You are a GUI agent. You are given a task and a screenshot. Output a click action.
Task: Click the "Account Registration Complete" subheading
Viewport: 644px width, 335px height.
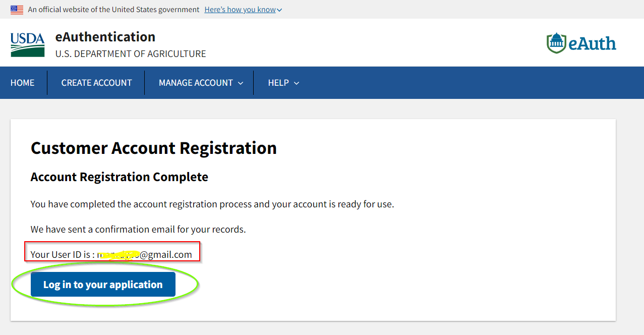point(120,177)
